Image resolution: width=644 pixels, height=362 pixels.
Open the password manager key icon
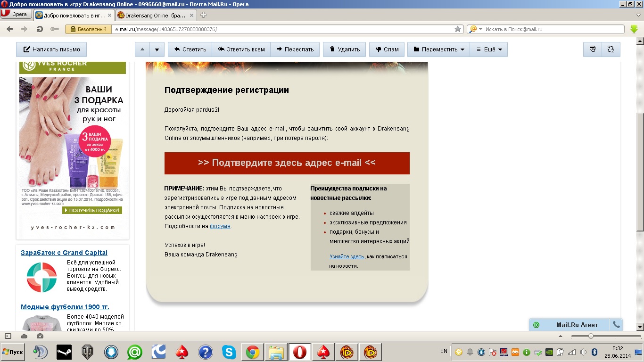tap(55, 29)
